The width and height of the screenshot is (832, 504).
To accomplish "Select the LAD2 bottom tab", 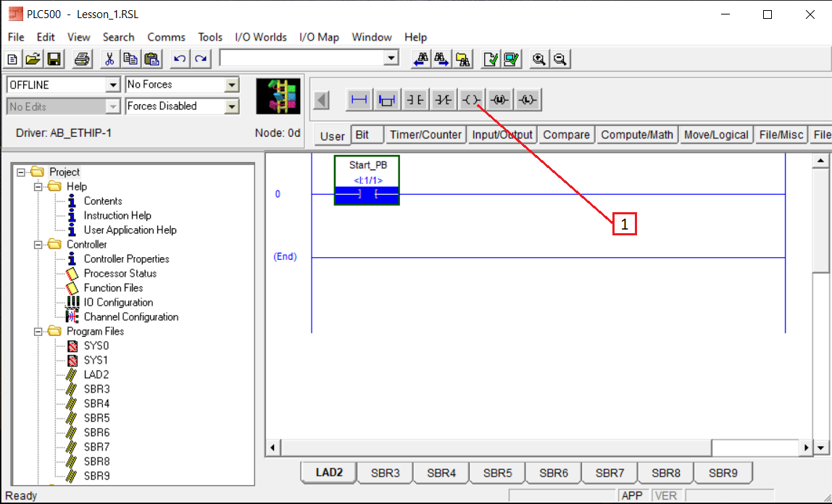I will point(329,472).
